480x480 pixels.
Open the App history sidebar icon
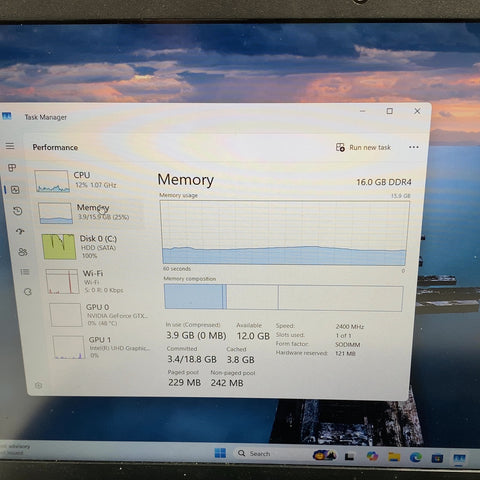(x=18, y=211)
